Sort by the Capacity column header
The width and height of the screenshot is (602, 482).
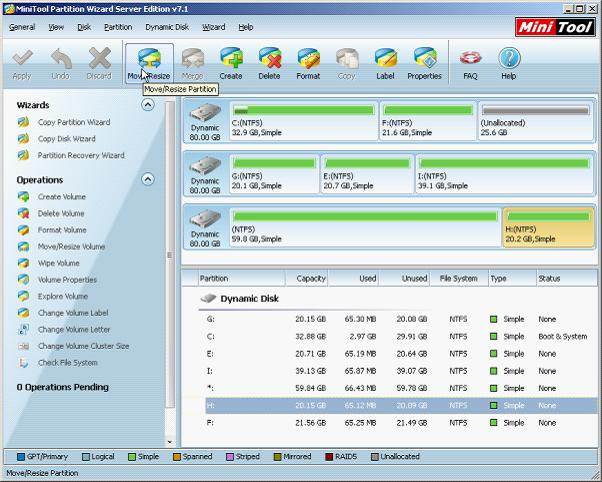coord(307,278)
